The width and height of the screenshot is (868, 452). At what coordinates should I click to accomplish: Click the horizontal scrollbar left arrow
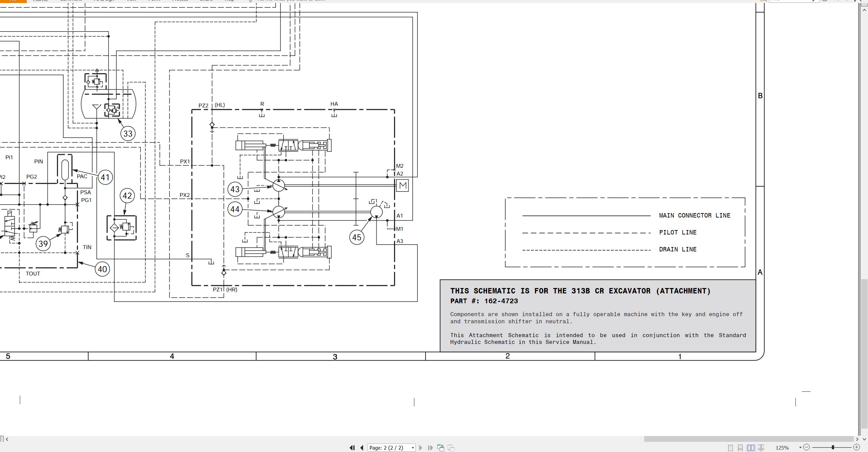[7, 439]
